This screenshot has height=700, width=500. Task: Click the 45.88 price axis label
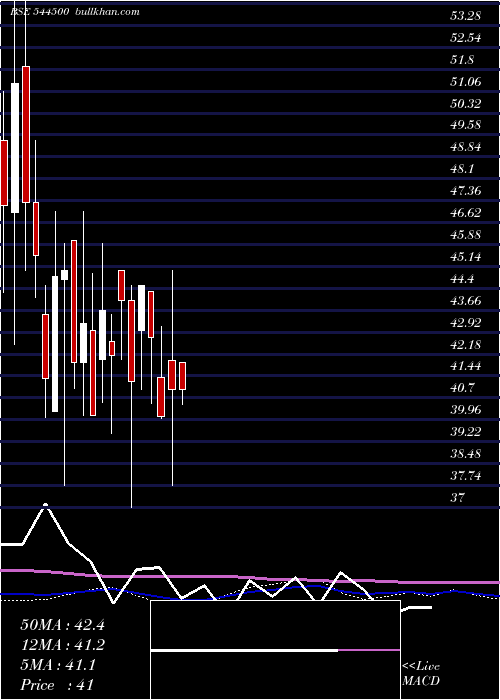pos(466,235)
